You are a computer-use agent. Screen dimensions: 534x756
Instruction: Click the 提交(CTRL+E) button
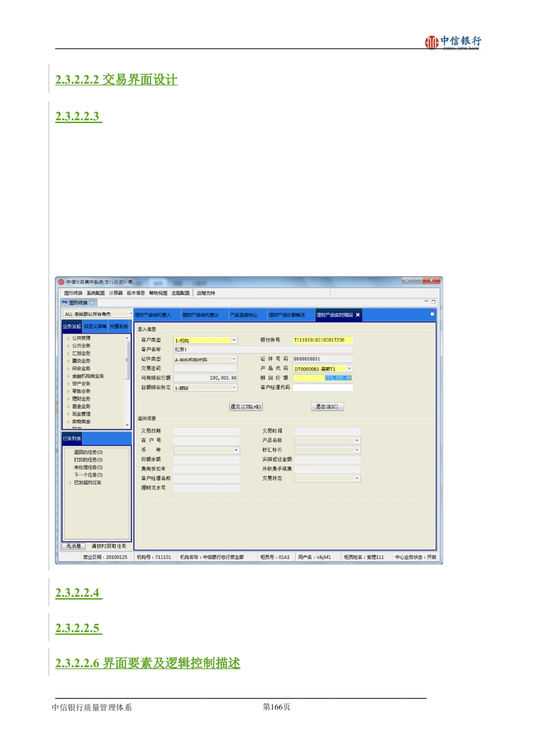pyautogui.click(x=246, y=407)
